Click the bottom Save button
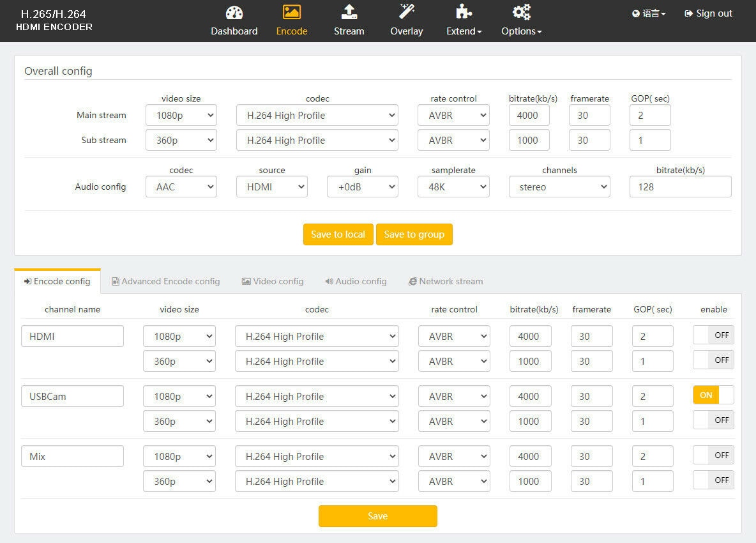Image resolution: width=756 pixels, height=543 pixels. click(x=377, y=516)
